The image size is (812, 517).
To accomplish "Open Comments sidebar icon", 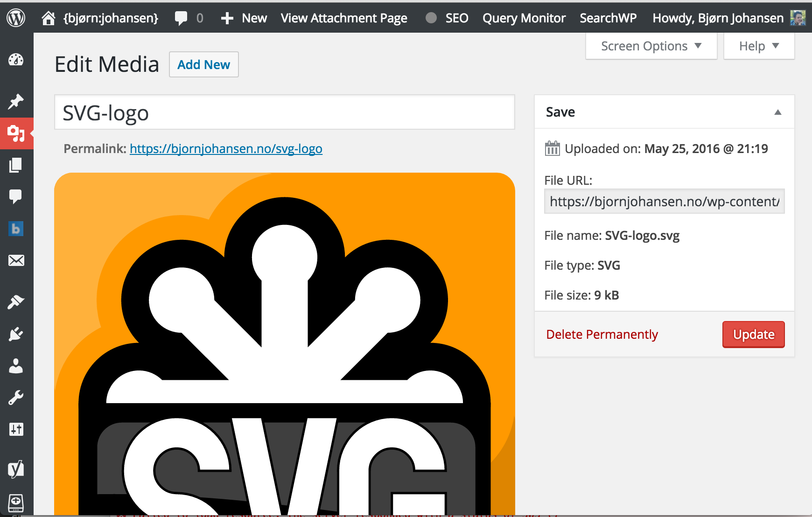I will click(x=16, y=196).
